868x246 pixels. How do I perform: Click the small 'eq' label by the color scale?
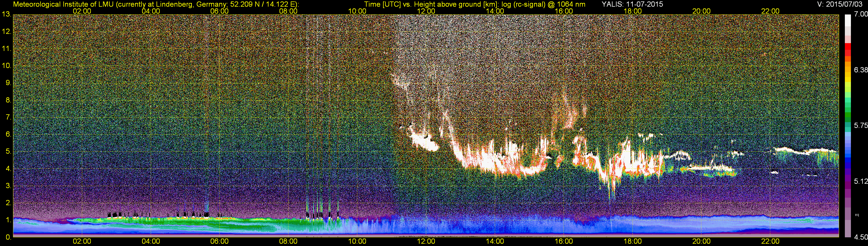click(857, 214)
